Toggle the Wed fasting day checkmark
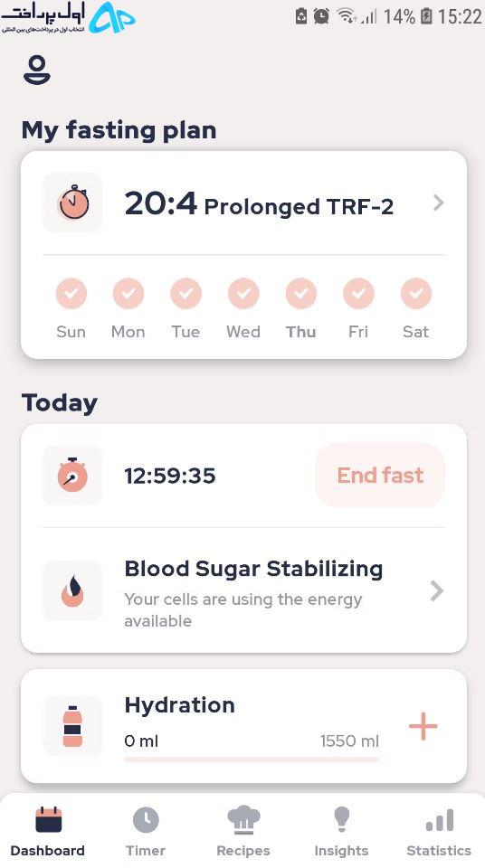This screenshot has height=868, width=485. [x=243, y=293]
